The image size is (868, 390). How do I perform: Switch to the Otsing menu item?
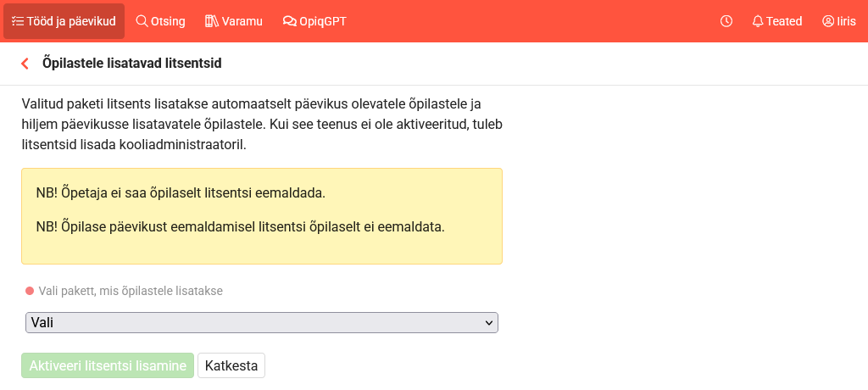pyautogui.click(x=168, y=21)
